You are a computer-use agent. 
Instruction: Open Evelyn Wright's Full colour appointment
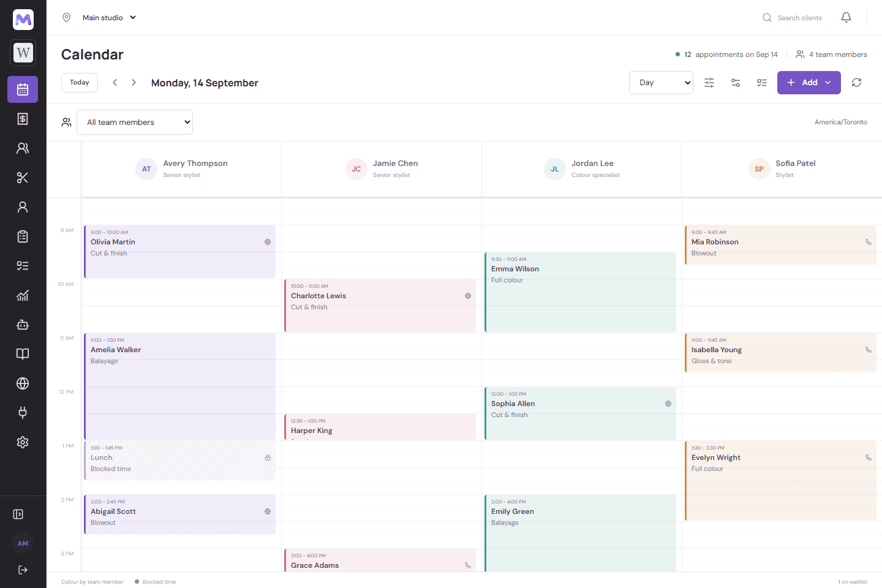[780, 481]
